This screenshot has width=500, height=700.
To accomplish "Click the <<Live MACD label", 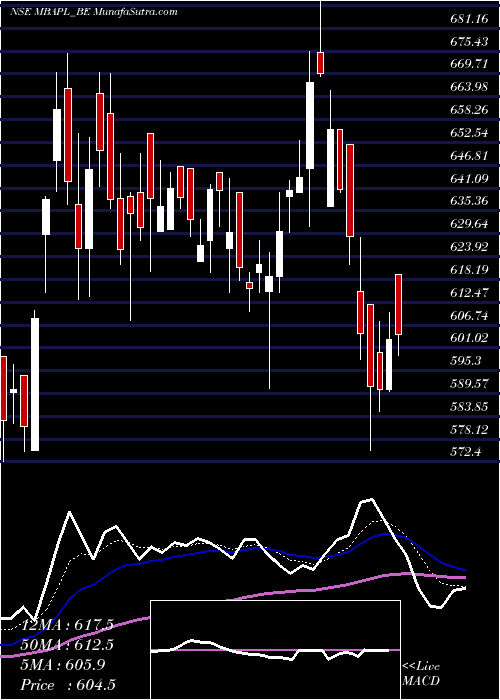I will 421,674.
